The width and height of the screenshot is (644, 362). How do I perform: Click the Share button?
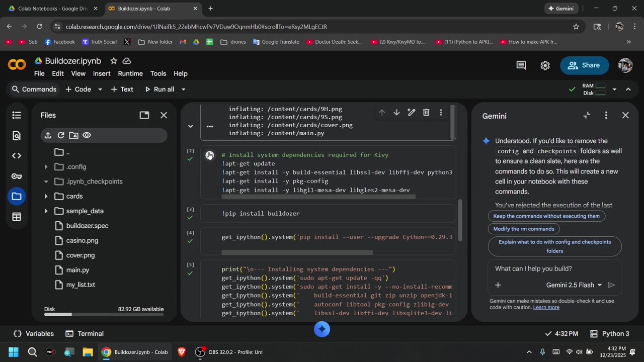[x=584, y=65]
